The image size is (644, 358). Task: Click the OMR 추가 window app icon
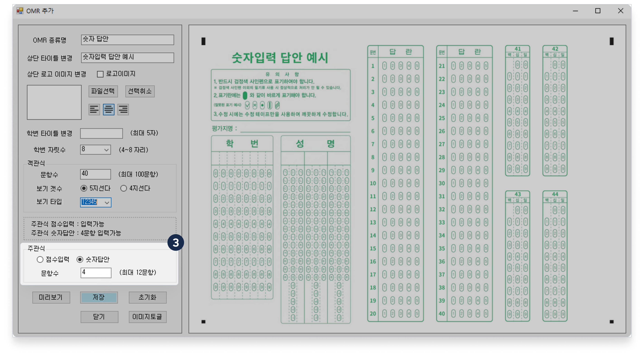pyautogui.click(x=20, y=11)
